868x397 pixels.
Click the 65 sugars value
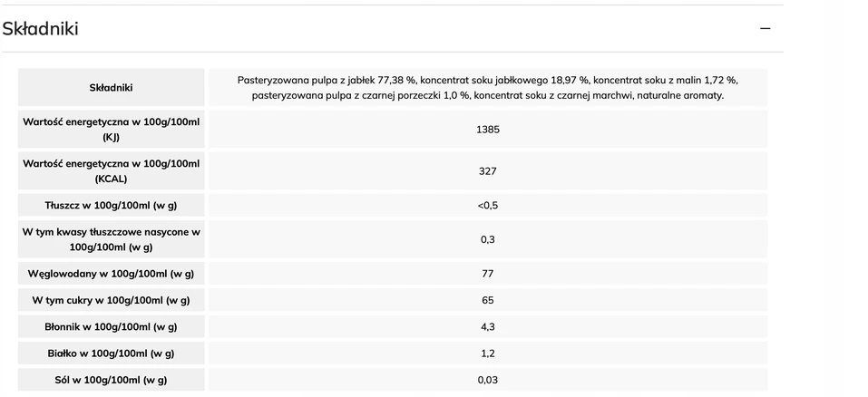[x=488, y=300]
